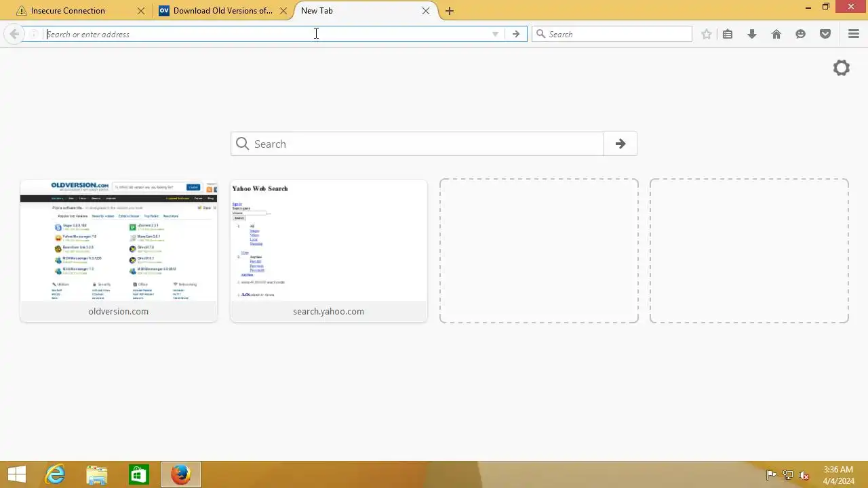Open File Explorer from taskbar
This screenshot has width=868, height=488.
97,474
